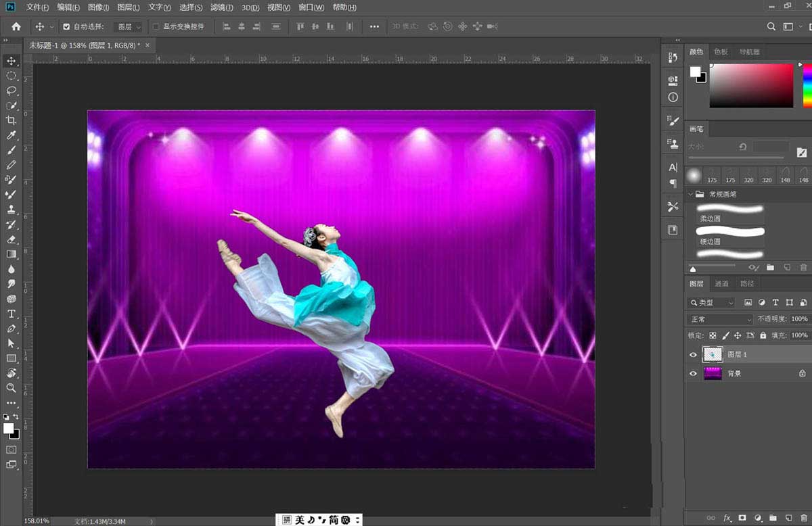Enable the 自动选择 checkbox

click(66, 27)
